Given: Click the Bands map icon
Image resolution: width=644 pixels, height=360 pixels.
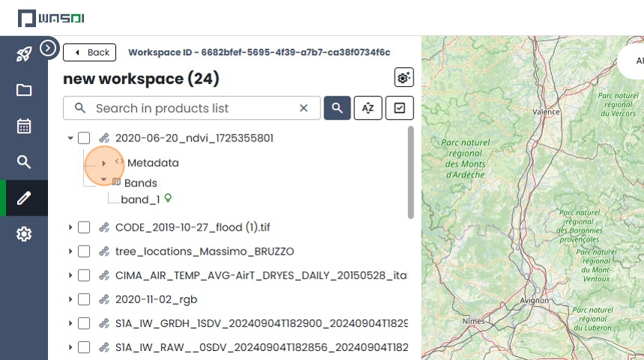Looking at the screenshot, I should (x=116, y=181).
